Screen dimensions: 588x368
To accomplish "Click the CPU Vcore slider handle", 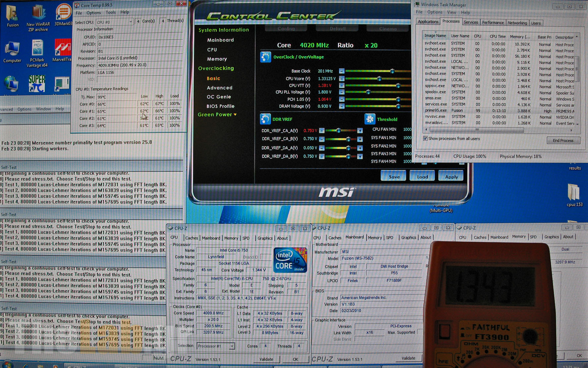I will tap(379, 79).
